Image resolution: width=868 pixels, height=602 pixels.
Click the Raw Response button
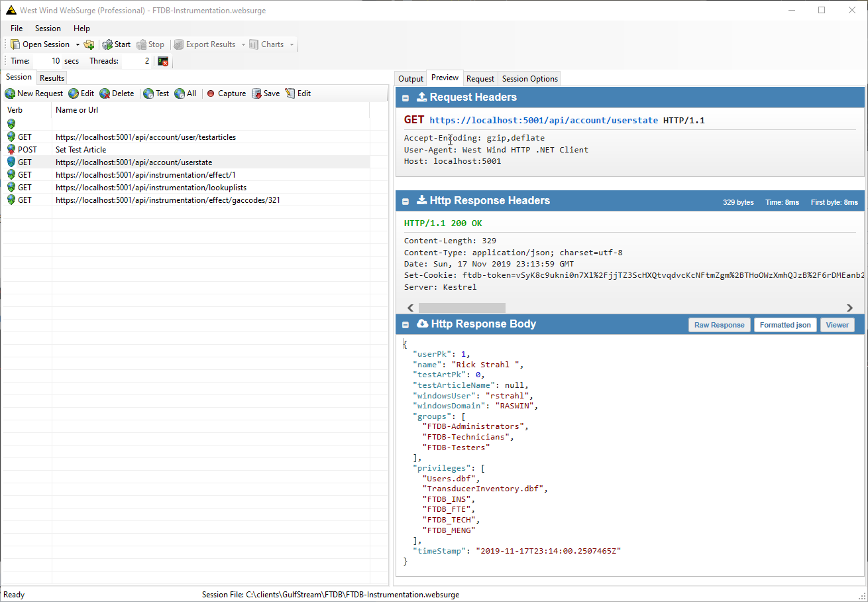[x=719, y=325]
